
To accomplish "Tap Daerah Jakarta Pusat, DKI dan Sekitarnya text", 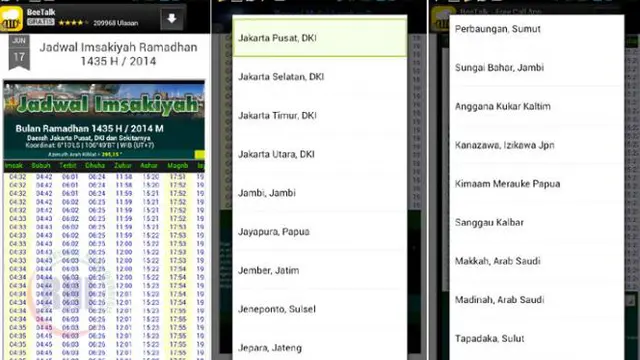I will [89, 138].
